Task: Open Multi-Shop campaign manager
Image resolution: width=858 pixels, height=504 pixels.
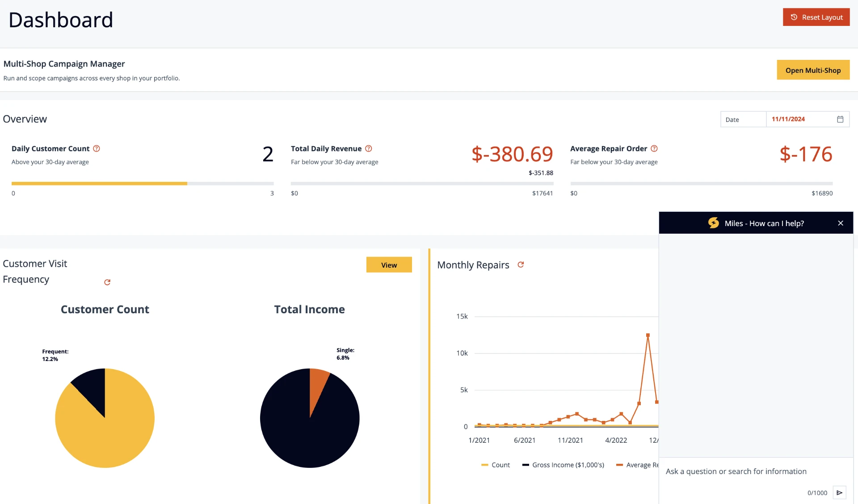Action: pos(813,70)
